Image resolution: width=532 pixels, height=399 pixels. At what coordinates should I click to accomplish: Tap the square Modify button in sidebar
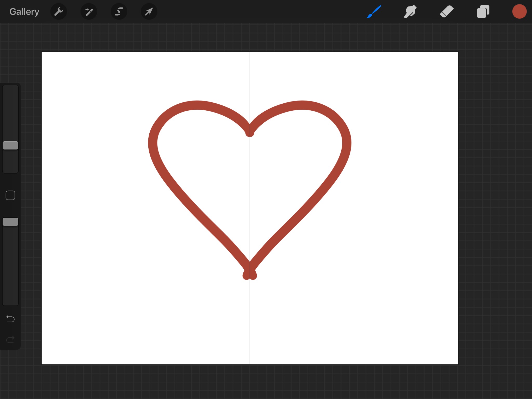[10, 195]
